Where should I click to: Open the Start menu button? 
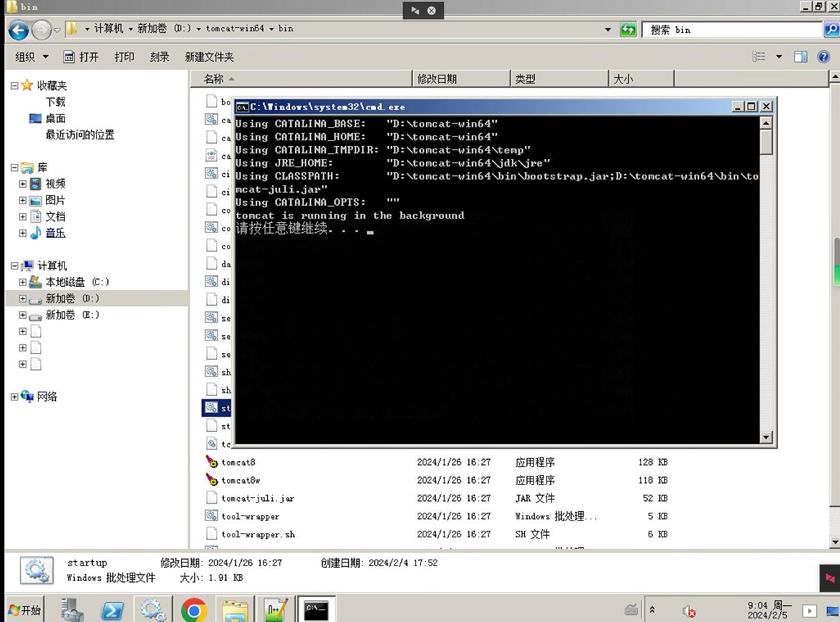25,610
